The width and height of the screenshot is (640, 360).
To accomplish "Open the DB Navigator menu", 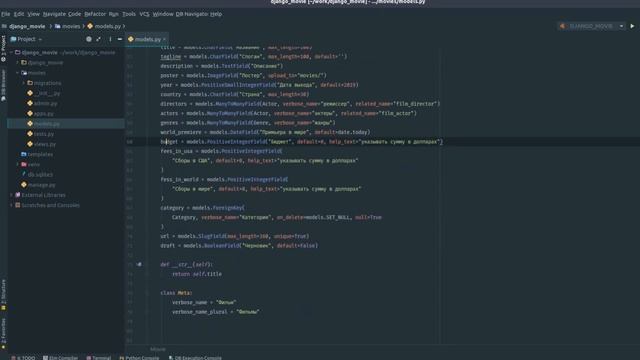I will click(x=192, y=14).
